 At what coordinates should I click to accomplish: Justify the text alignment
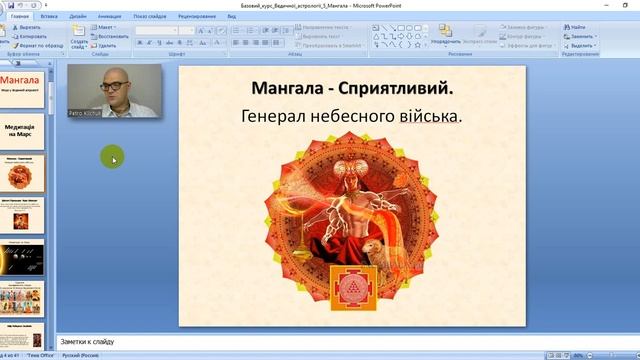click(x=265, y=42)
